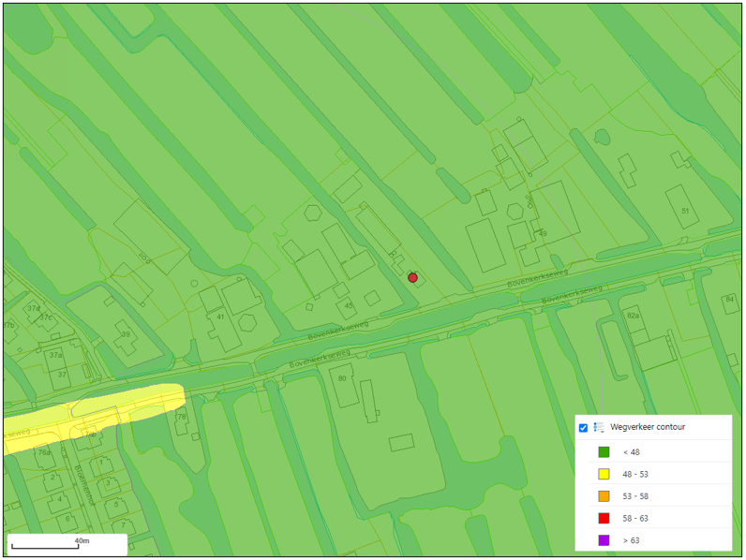This screenshot has width=746, height=560.
Task: Click the orange '53 - 58' legend swatch
Action: (604, 496)
